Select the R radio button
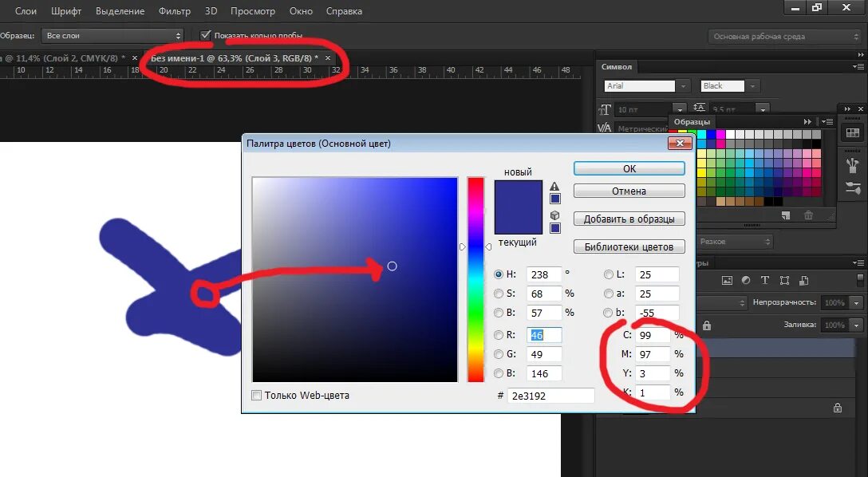 (x=499, y=335)
